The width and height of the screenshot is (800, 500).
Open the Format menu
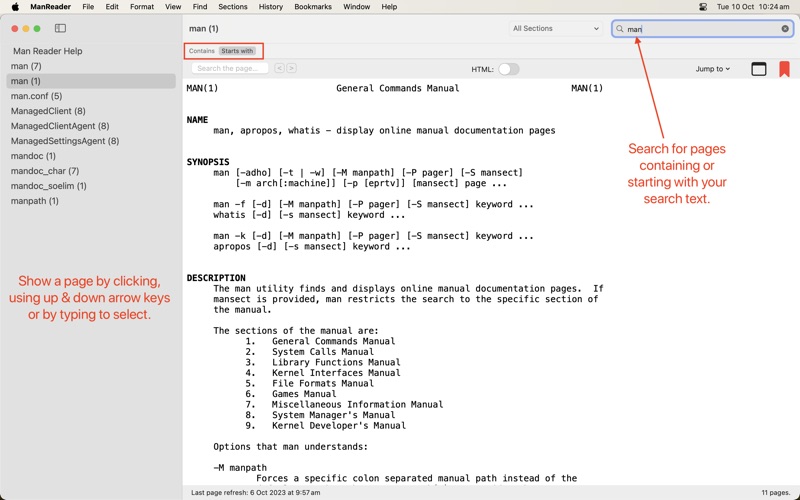(x=142, y=7)
